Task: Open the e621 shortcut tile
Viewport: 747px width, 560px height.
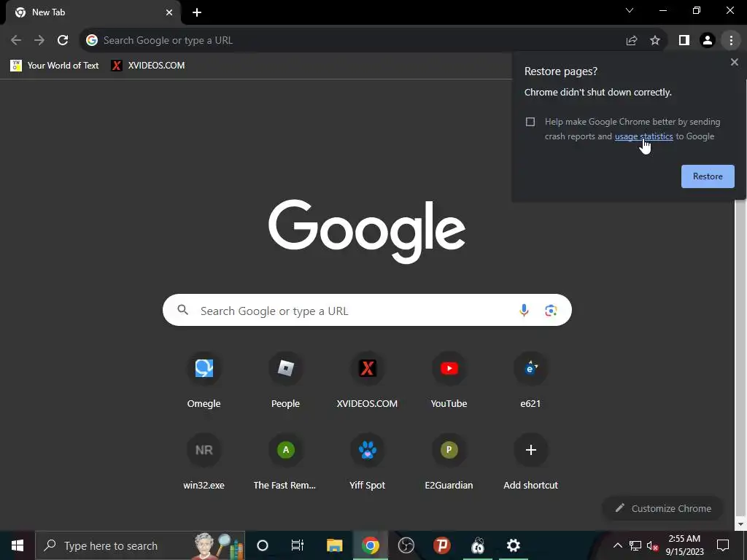Action: [530, 381]
